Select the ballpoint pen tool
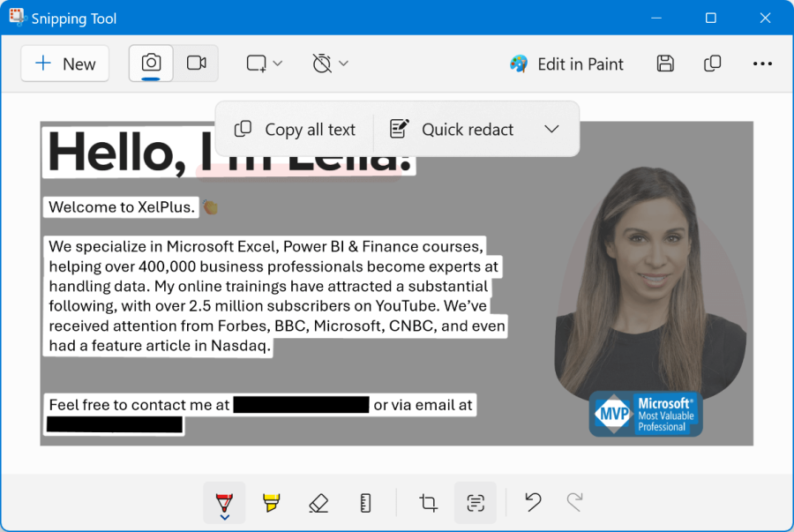794x532 pixels. (x=224, y=503)
